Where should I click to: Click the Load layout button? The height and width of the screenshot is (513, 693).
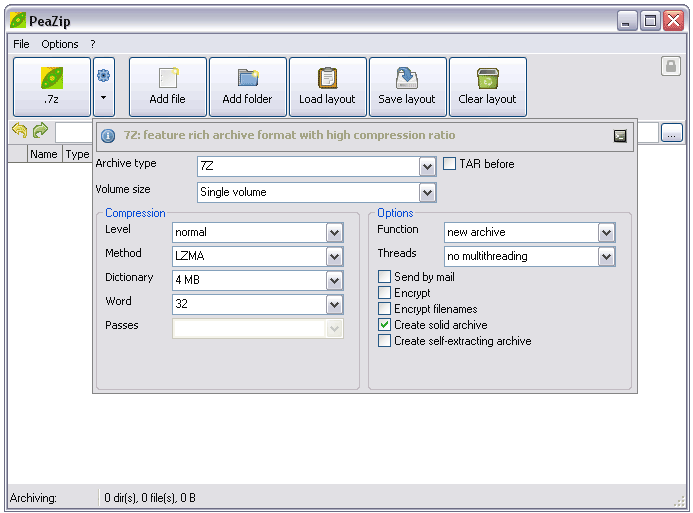pyautogui.click(x=327, y=87)
